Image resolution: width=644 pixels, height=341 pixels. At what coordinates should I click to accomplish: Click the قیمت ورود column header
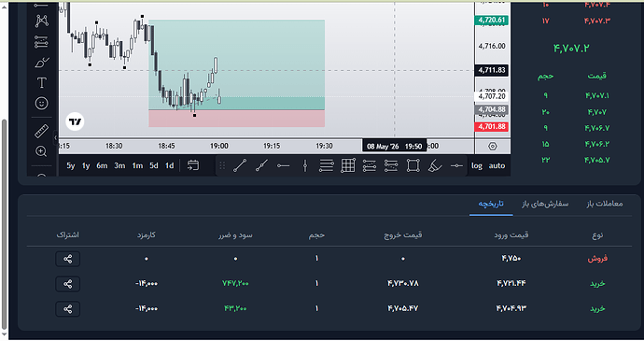pos(511,234)
